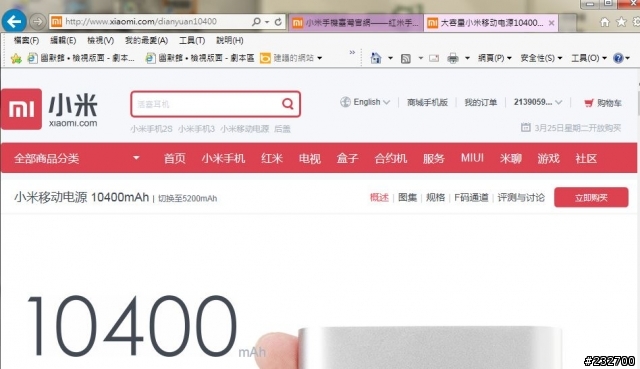Image resolution: width=640 pixels, height=369 pixels.
Task: Click the Xiaomi MI logo
Action: [x=21, y=109]
